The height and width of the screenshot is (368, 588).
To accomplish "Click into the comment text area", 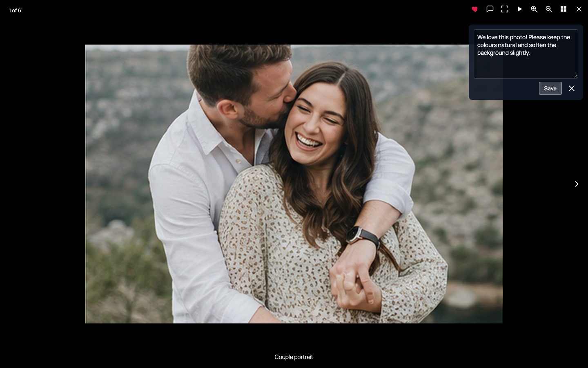I will coord(526,54).
